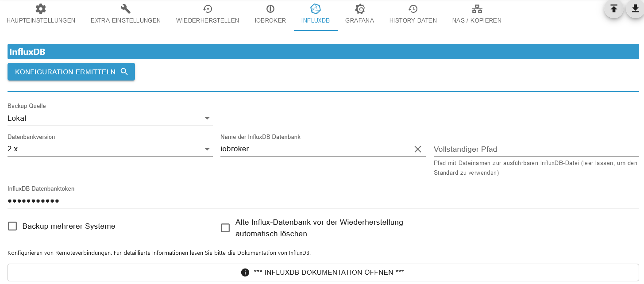644x284 pixels.
Task: Clear the InfluxDB database name with the X
Action: (418, 149)
